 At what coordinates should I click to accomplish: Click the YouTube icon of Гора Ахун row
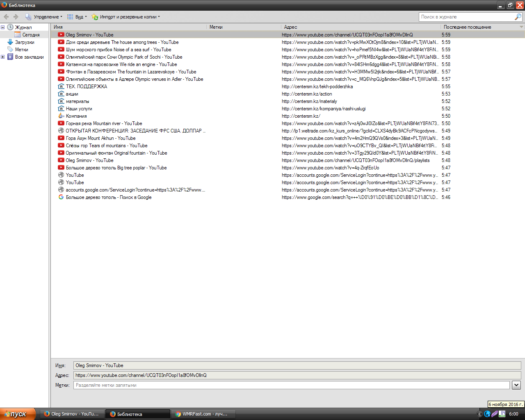(x=61, y=138)
